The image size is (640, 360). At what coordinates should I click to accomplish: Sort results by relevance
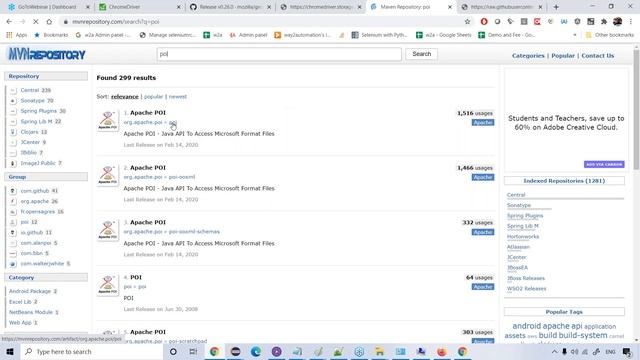pyautogui.click(x=124, y=97)
